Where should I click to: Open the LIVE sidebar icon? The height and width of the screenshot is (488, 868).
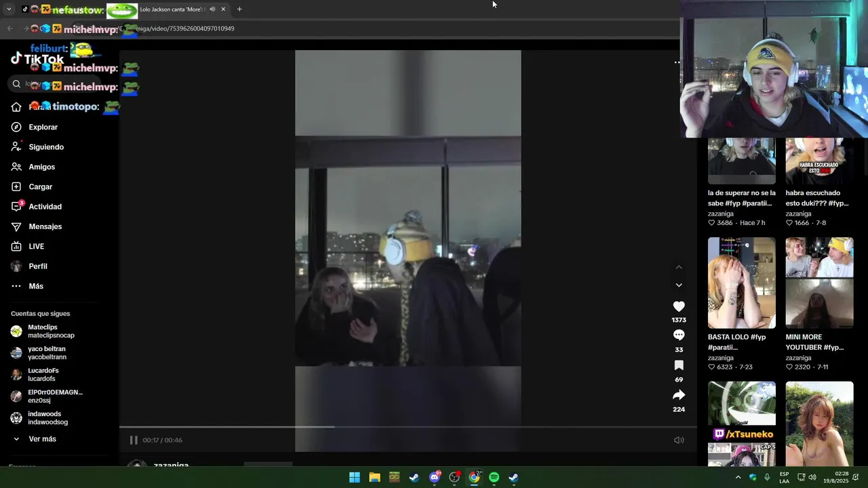16,246
